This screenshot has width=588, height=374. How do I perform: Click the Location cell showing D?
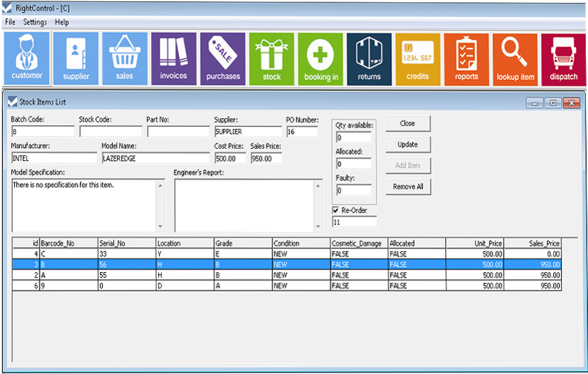tap(185, 285)
